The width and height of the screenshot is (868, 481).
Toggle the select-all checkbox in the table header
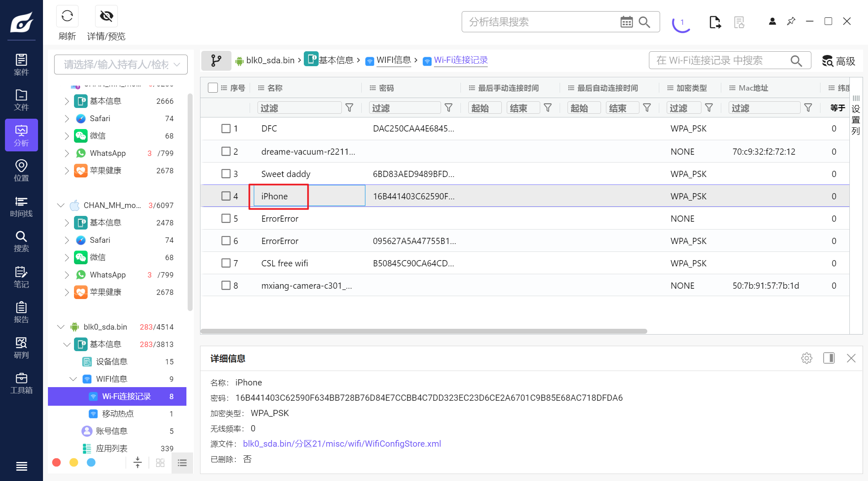[x=213, y=88]
